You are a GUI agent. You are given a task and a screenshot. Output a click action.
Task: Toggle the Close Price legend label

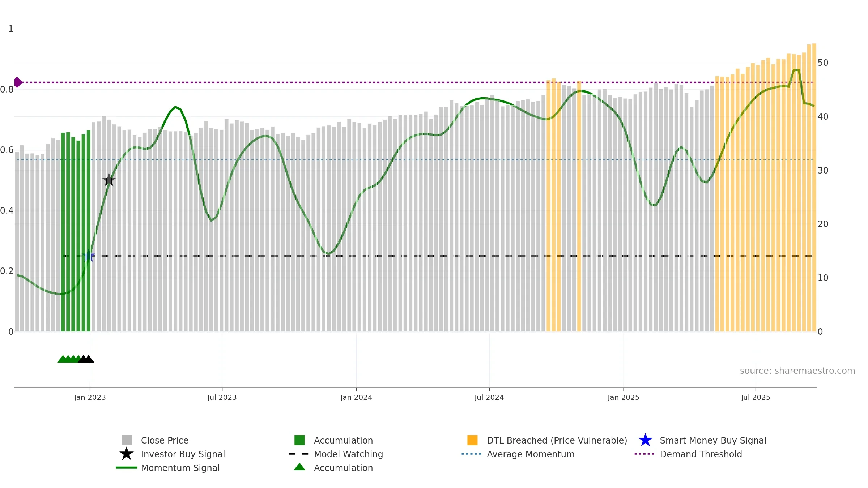(x=165, y=441)
